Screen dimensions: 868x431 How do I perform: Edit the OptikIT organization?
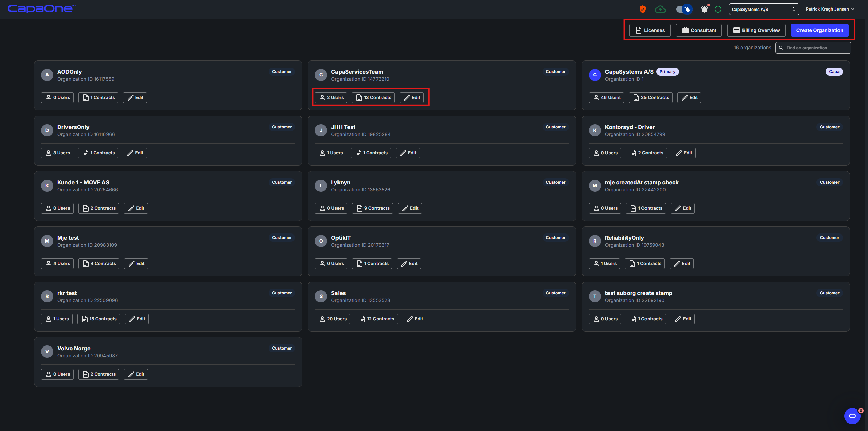tap(409, 264)
